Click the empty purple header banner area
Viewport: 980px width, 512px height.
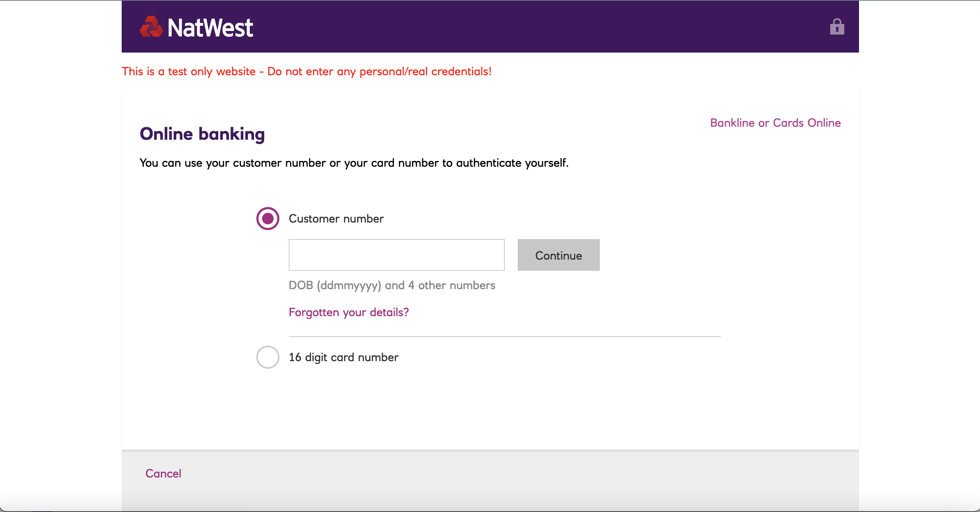pyautogui.click(x=532, y=27)
